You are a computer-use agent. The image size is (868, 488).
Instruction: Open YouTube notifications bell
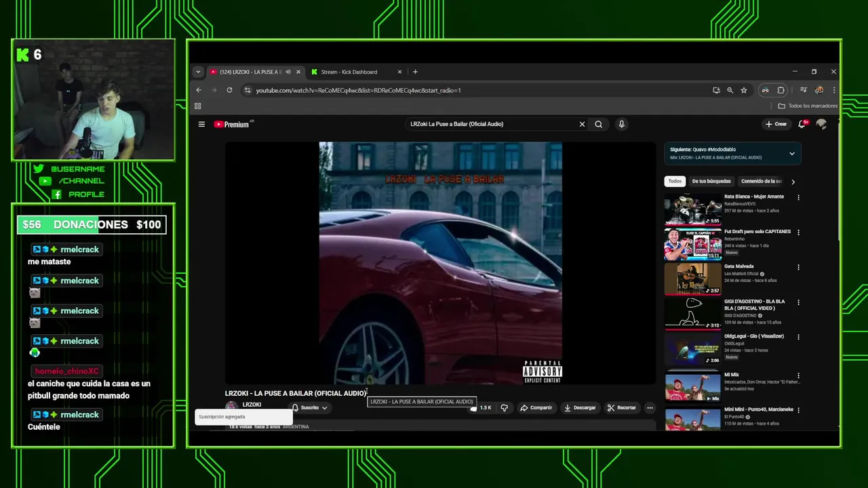802,124
